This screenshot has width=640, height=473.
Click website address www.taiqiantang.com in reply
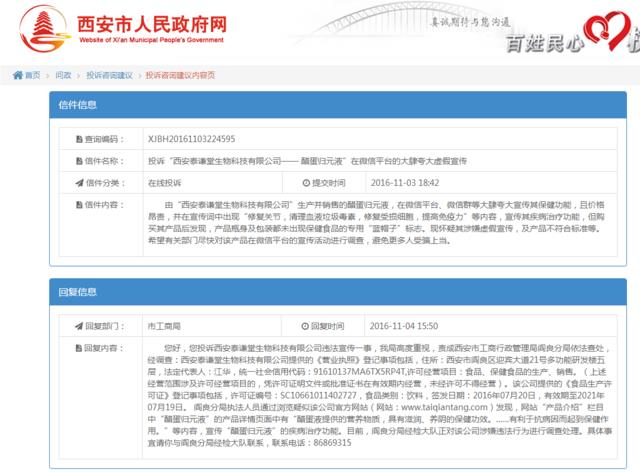point(444,407)
